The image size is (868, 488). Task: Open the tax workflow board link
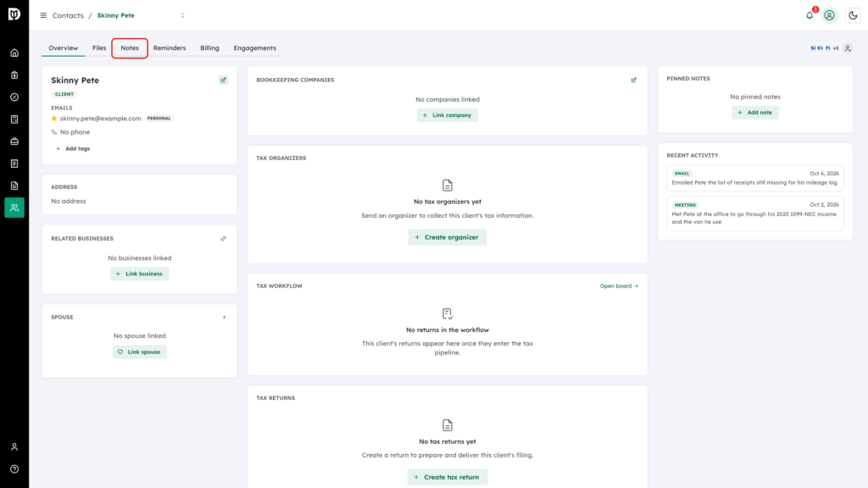[619, 286]
